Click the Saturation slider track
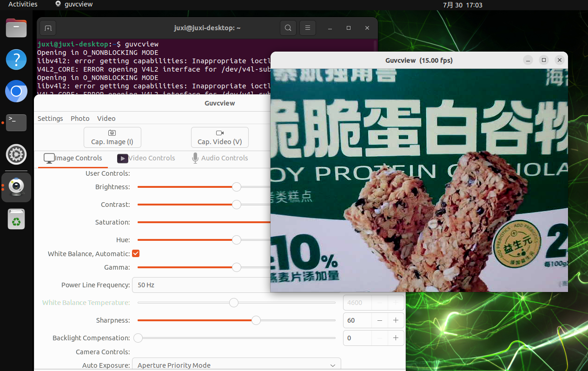The height and width of the screenshot is (371, 588). pyautogui.click(x=204, y=222)
